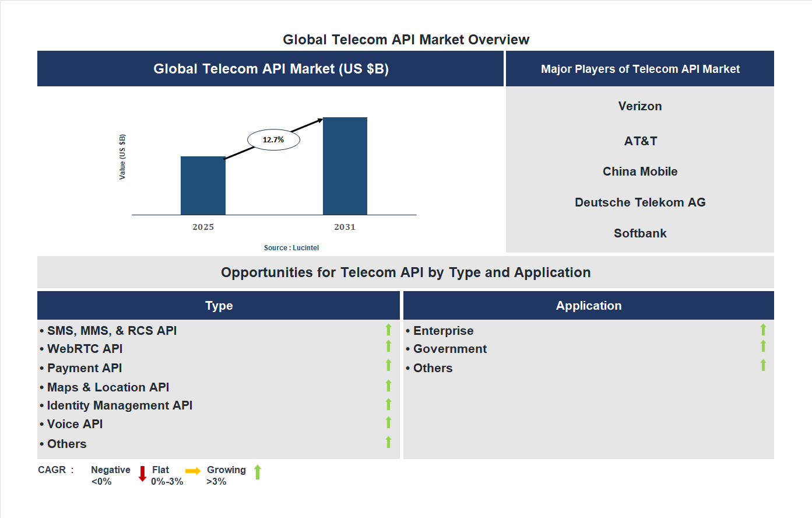Click the green arrow next to Enterprise

[x=764, y=330]
